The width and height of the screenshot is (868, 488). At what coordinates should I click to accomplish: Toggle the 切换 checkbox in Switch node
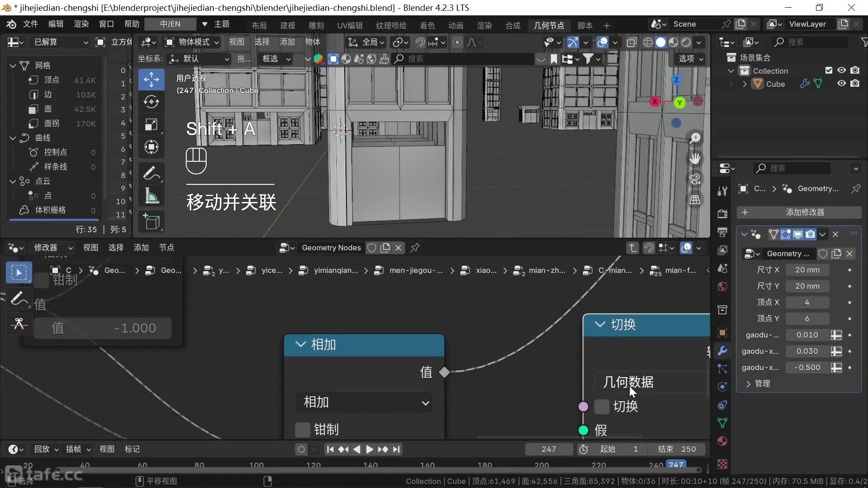click(x=602, y=407)
